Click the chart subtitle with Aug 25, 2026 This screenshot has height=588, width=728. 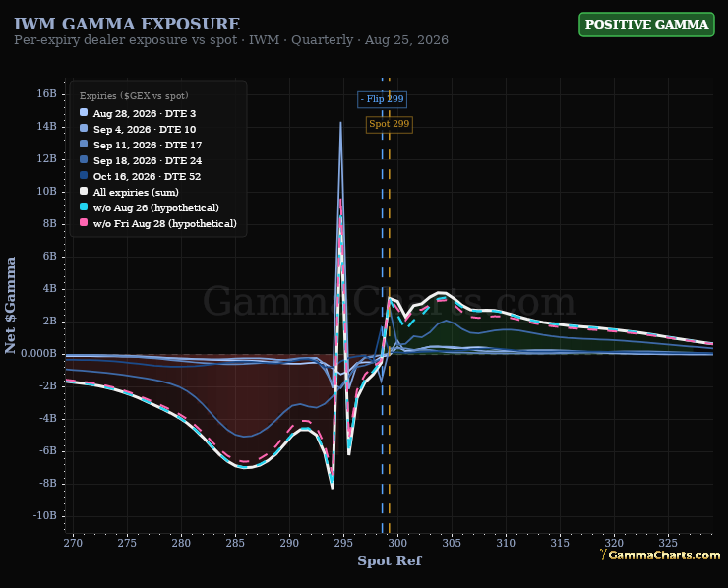(x=231, y=40)
